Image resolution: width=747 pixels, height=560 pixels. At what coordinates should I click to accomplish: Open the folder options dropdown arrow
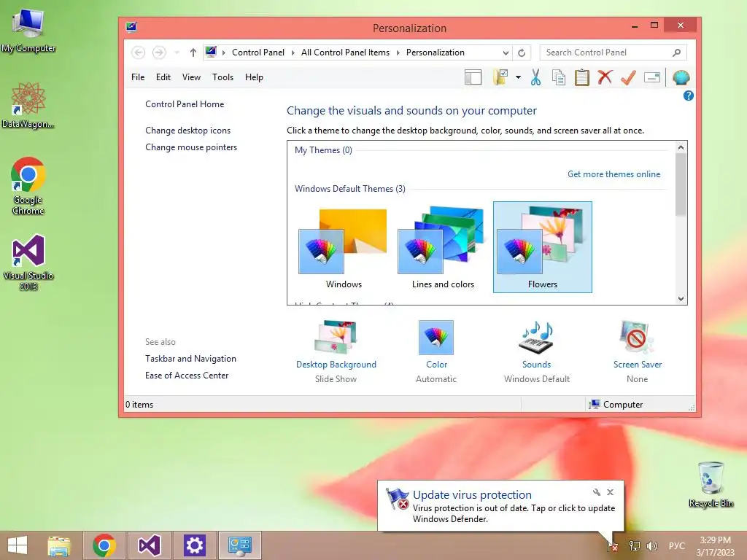tap(518, 77)
